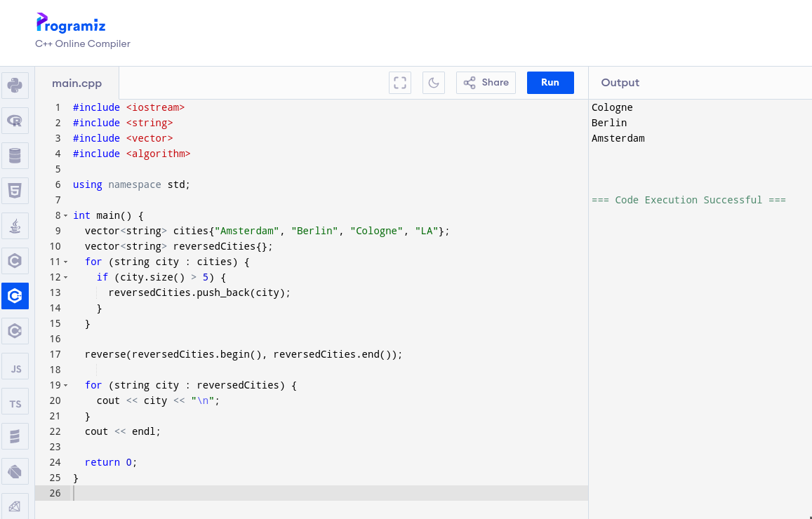Switch to the plain C compiler icon
This screenshot has width=812, height=519.
click(x=15, y=261)
